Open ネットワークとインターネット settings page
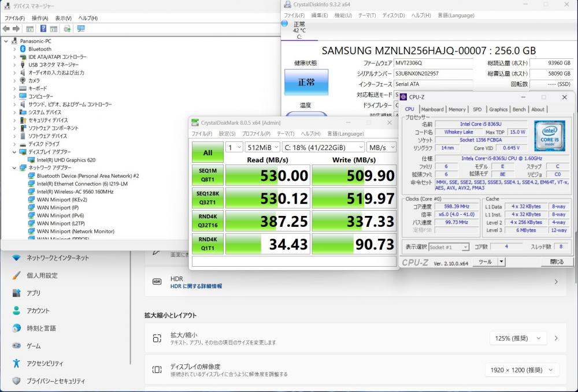 click(58, 257)
